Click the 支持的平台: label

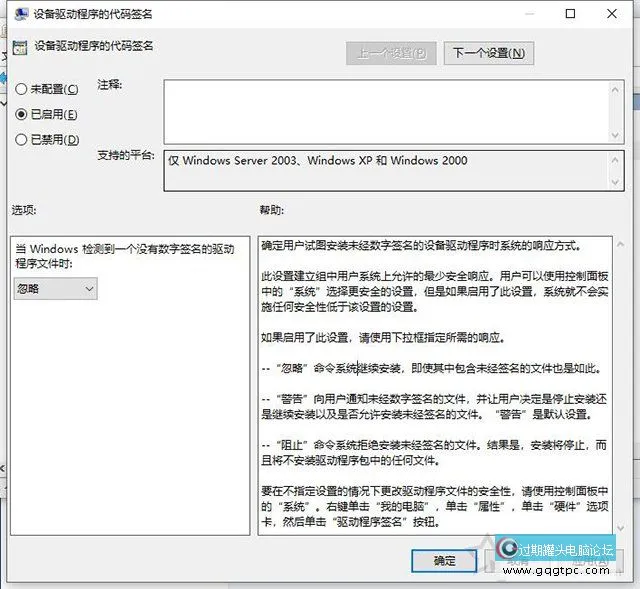[126, 155]
